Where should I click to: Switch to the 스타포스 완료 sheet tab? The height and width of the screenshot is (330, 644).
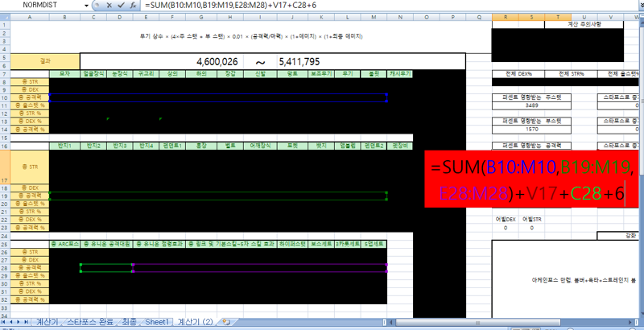[90, 322]
